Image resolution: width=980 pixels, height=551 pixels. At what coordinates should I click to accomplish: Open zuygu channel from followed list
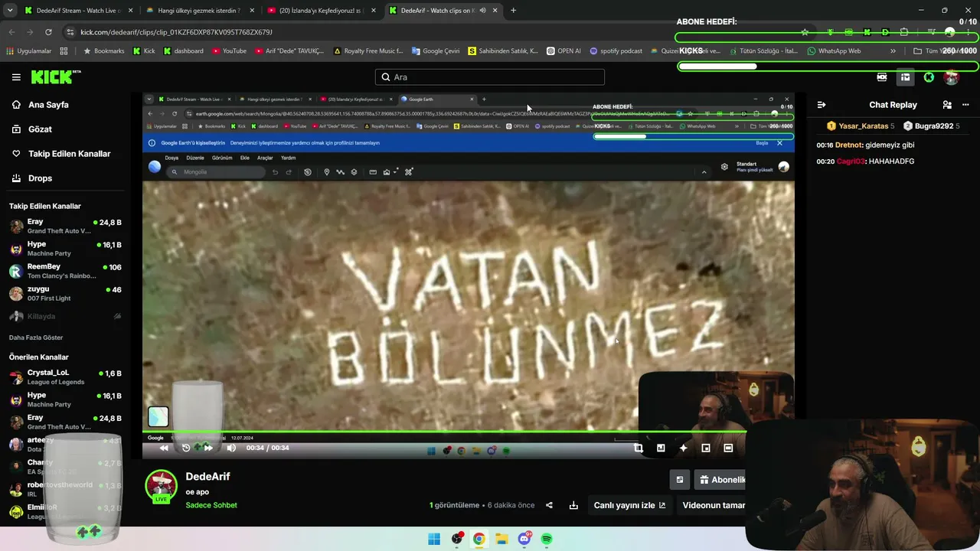(66, 293)
